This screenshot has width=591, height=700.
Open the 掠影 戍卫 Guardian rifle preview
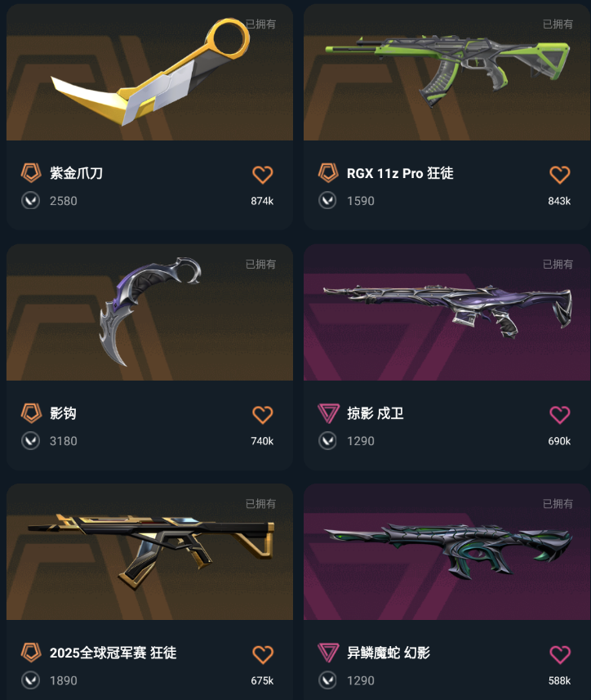tap(447, 312)
